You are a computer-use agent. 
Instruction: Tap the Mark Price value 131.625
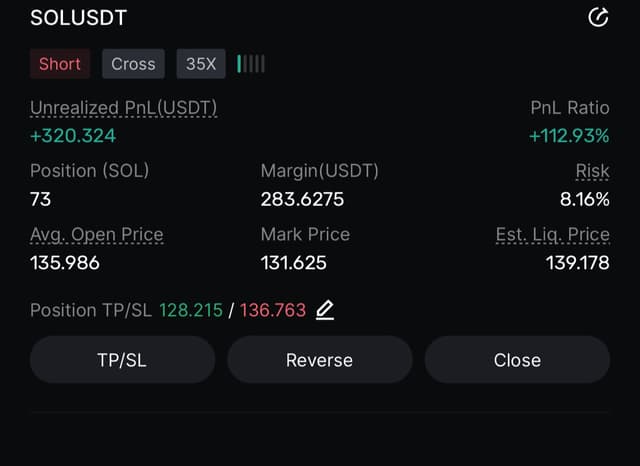click(293, 263)
